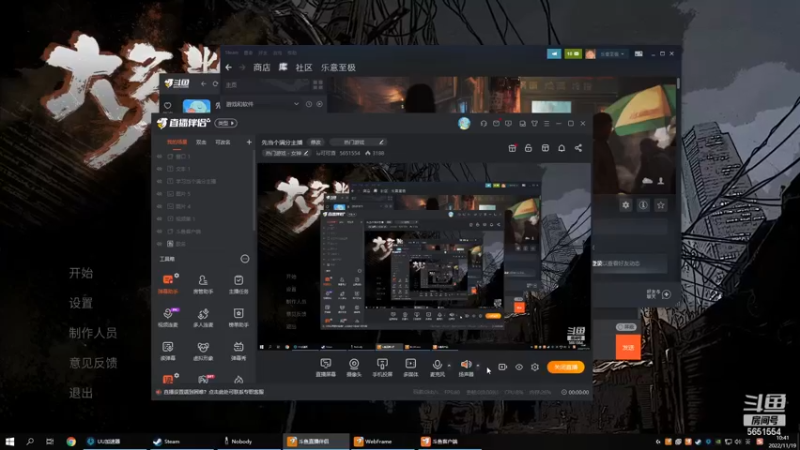Screen dimensions: 800x450
Task: Click 设置 in the game main menu
Action: click(x=81, y=303)
